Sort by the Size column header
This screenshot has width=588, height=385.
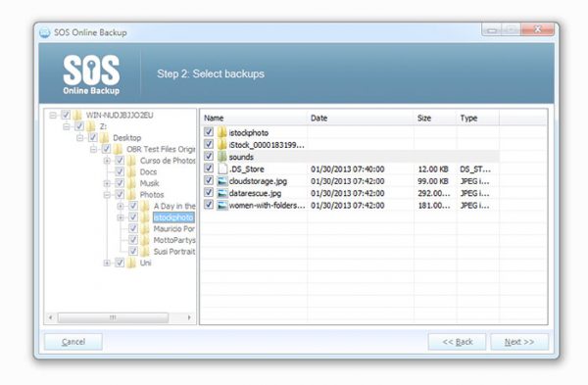click(x=435, y=118)
